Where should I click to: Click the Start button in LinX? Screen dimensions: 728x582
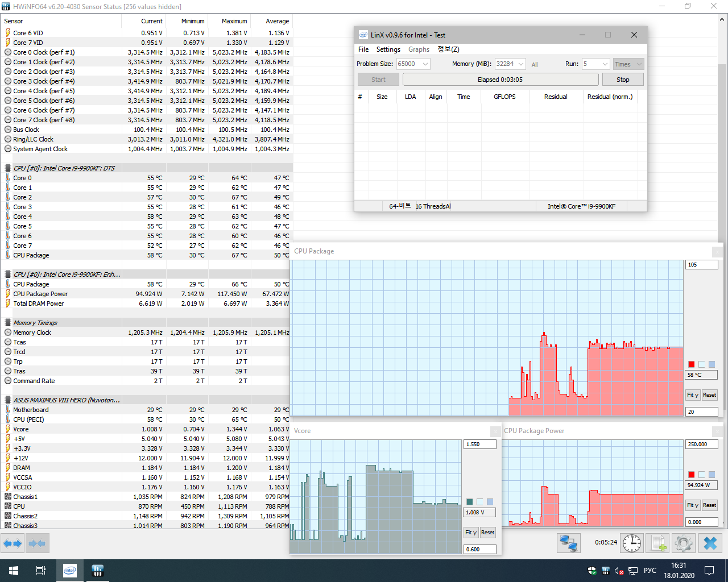[x=378, y=80]
